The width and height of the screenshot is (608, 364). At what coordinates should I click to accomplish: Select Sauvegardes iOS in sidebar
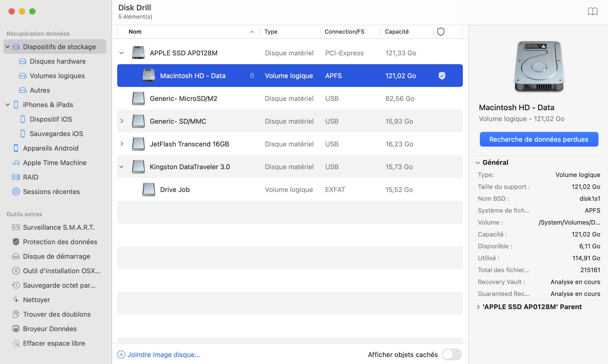(51, 133)
